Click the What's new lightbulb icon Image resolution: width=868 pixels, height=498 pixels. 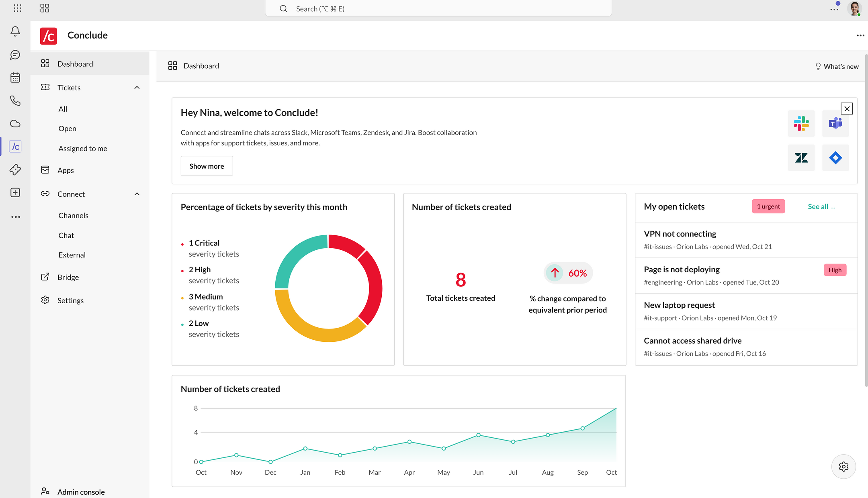coord(818,66)
